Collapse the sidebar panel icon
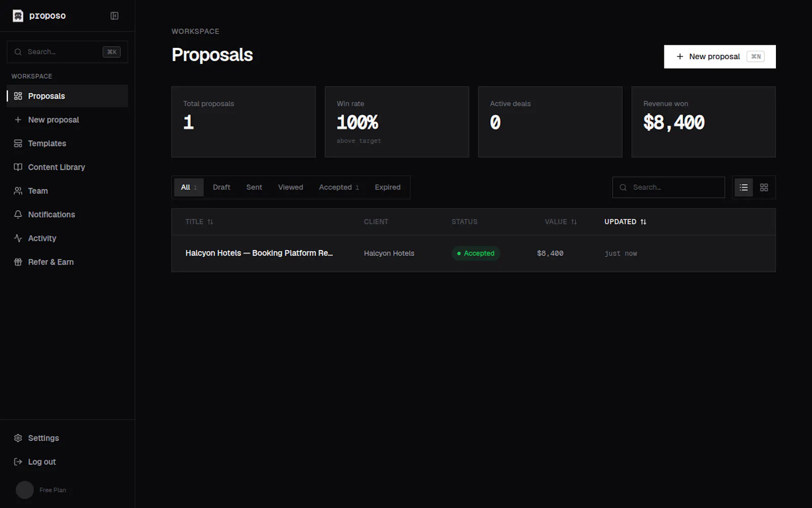Viewport: 812px width, 508px height. pyautogui.click(x=115, y=16)
